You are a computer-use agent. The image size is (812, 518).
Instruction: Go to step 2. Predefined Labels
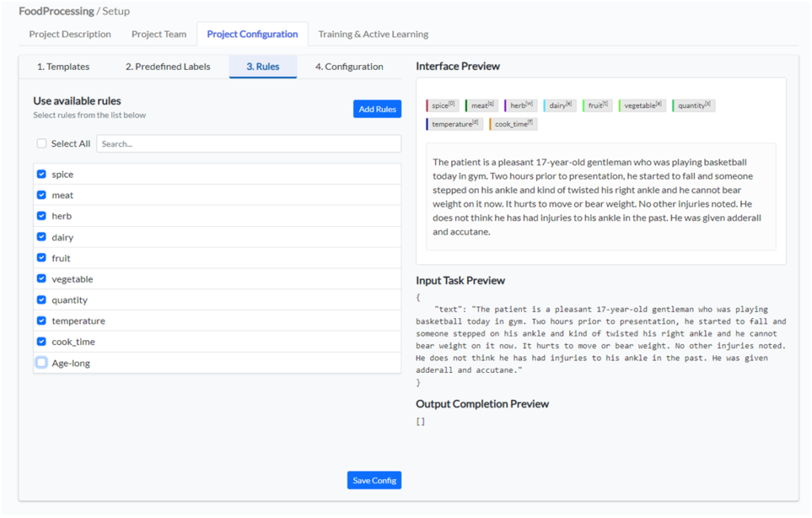pyautogui.click(x=168, y=67)
